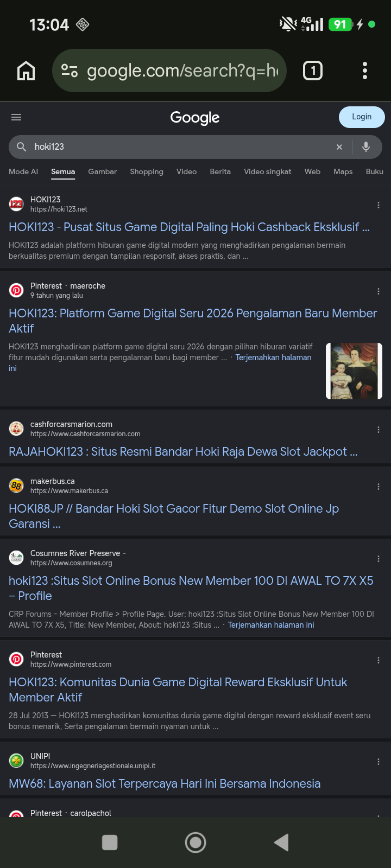Tap the Google logo
The width and height of the screenshot is (391, 868).
pyautogui.click(x=195, y=118)
